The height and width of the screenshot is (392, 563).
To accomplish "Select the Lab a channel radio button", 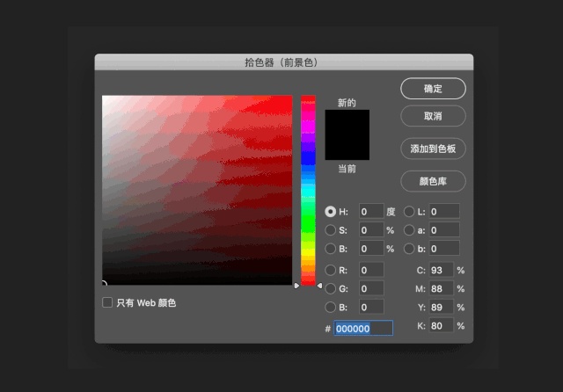I will coord(409,230).
